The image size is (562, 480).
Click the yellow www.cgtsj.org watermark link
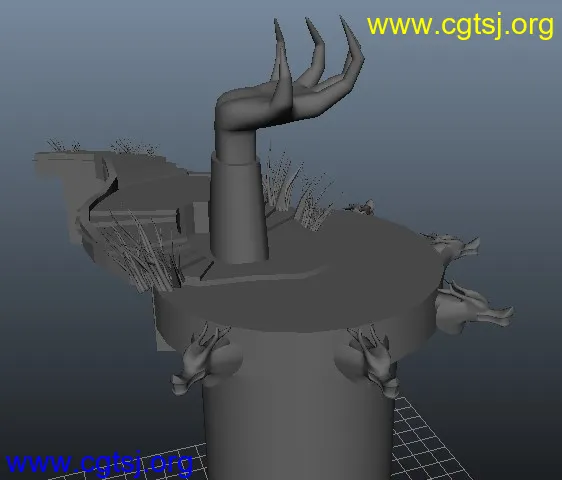coord(460,26)
